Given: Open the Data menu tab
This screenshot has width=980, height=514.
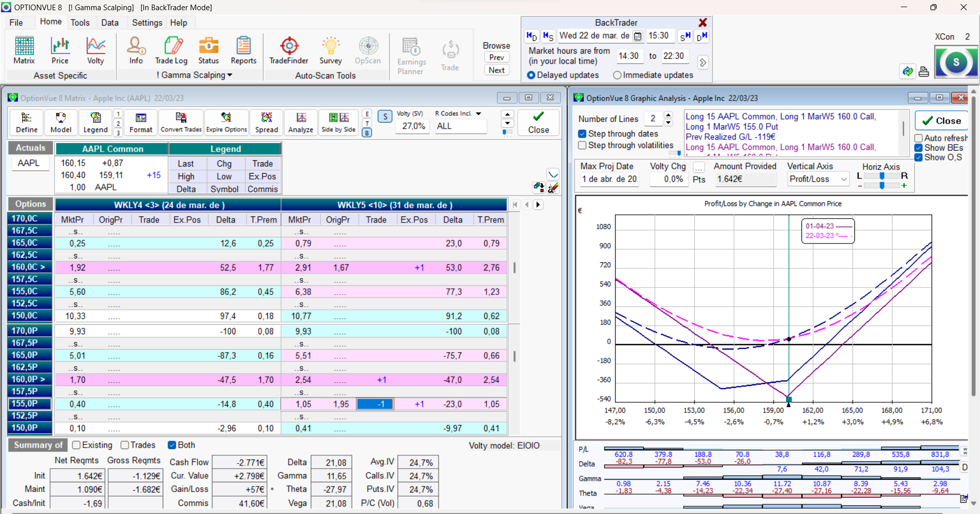Looking at the screenshot, I should point(110,22).
